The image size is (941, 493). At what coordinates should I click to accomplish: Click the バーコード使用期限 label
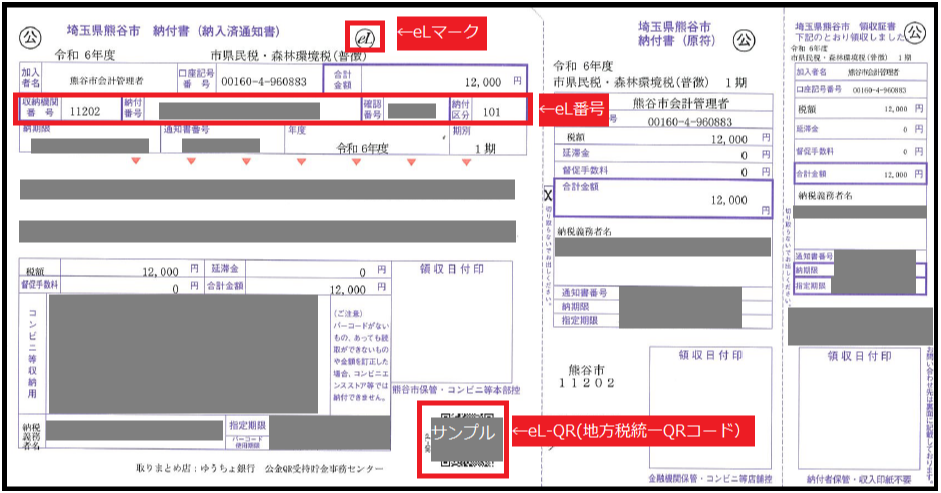[x=246, y=442]
